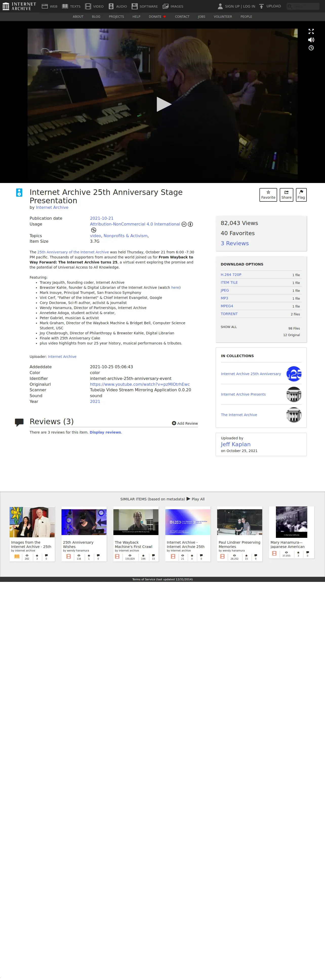Open the People menu item
Screen dimensions: 325x980
246,17
